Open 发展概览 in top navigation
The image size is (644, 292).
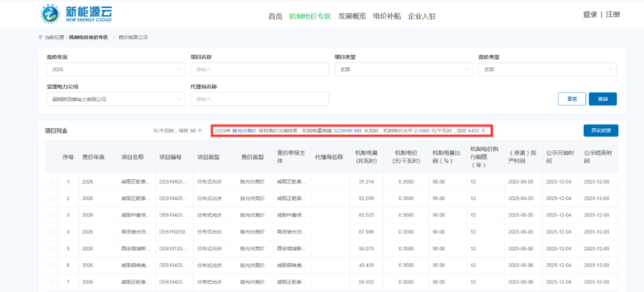click(x=352, y=16)
